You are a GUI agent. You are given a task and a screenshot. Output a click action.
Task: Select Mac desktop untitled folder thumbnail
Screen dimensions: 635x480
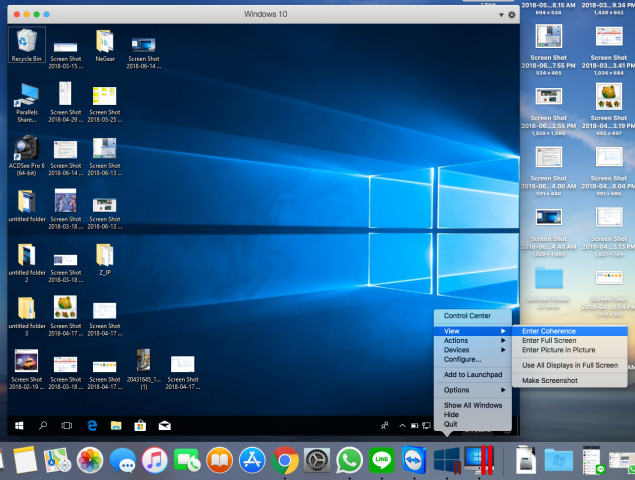coord(549,278)
